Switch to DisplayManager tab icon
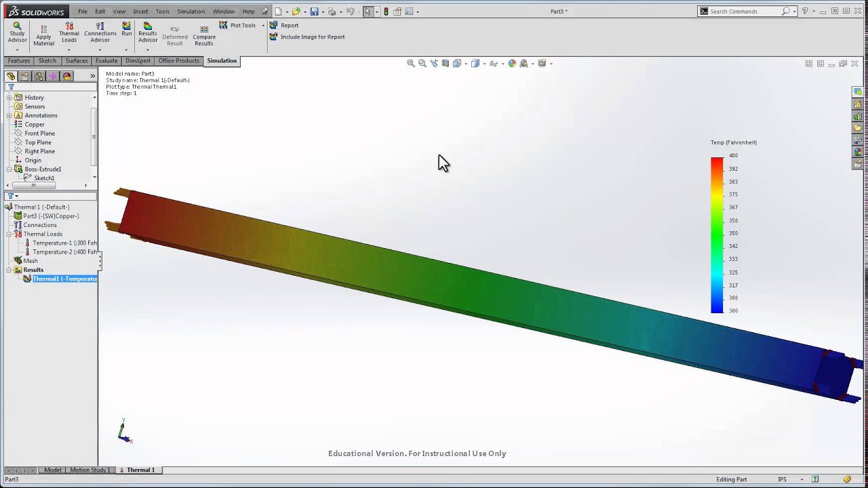The height and width of the screenshot is (488, 868). click(66, 76)
